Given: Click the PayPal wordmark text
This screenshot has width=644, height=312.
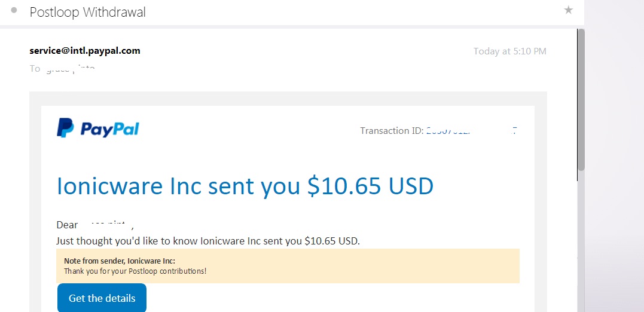Looking at the screenshot, I should 109,129.
